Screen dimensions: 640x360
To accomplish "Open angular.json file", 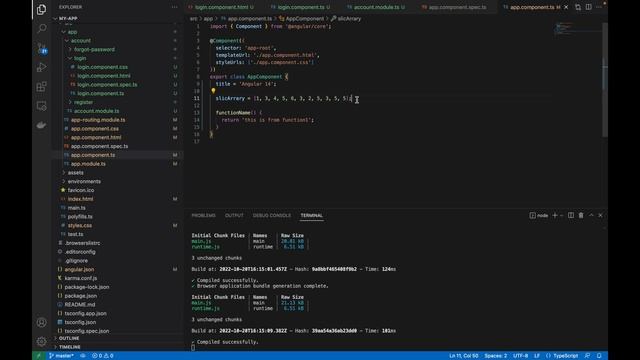I will pos(118,269).
